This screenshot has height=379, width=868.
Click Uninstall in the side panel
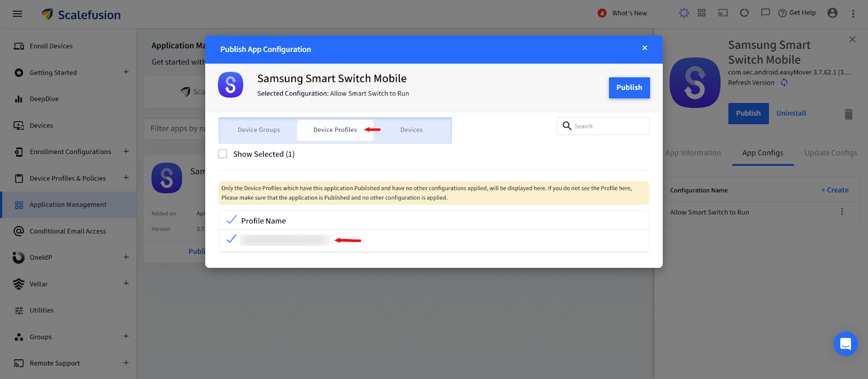click(x=791, y=113)
